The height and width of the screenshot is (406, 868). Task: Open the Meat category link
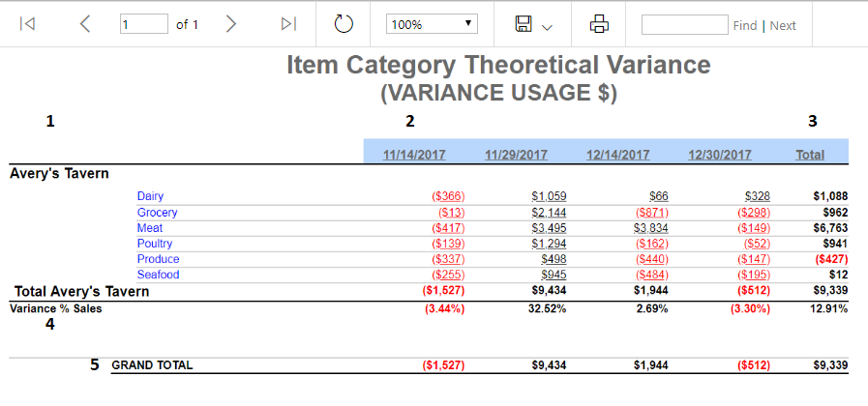150,228
